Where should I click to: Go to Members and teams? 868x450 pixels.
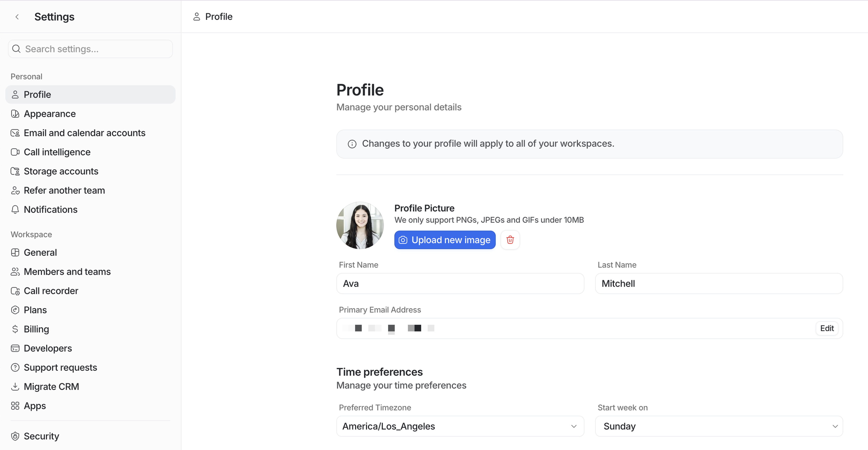pyautogui.click(x=67, y=271)
